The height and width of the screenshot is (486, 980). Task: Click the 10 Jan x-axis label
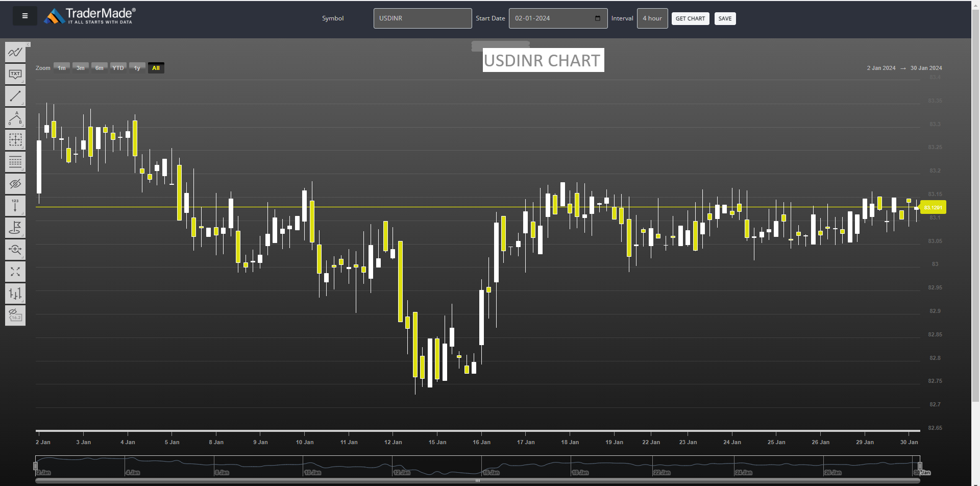point(305,442)
